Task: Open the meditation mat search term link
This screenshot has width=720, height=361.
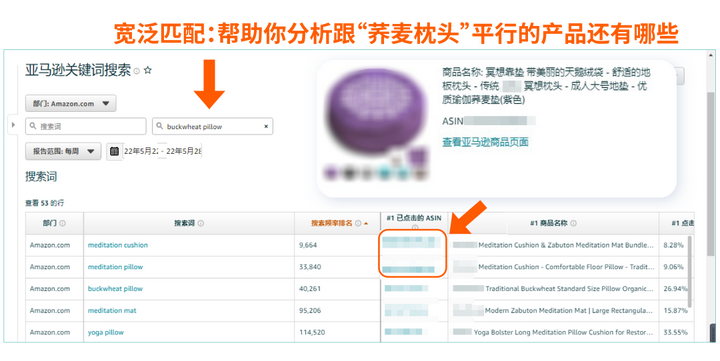Action: click(x=112, y=310)
